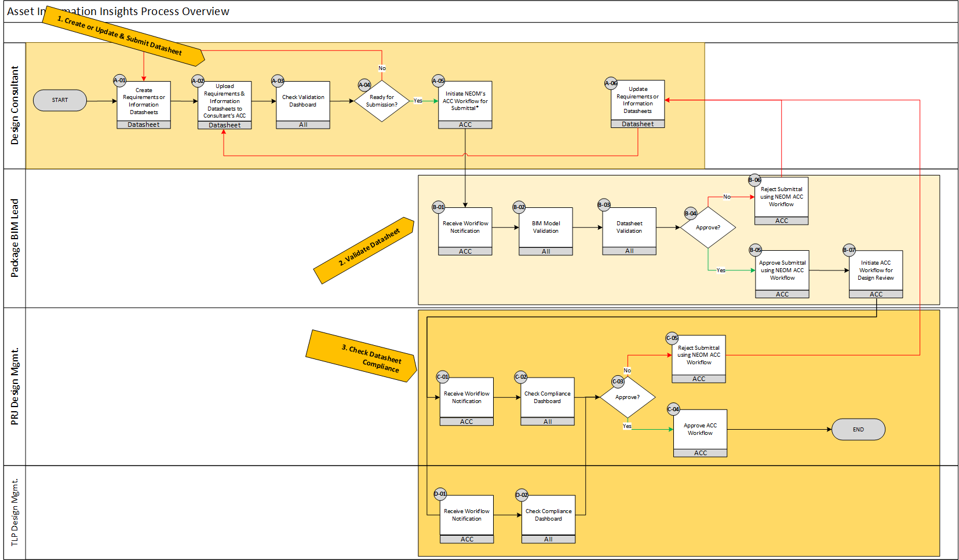Click the B-07 step badge
The image size is (959, 560).
(849, 250)
